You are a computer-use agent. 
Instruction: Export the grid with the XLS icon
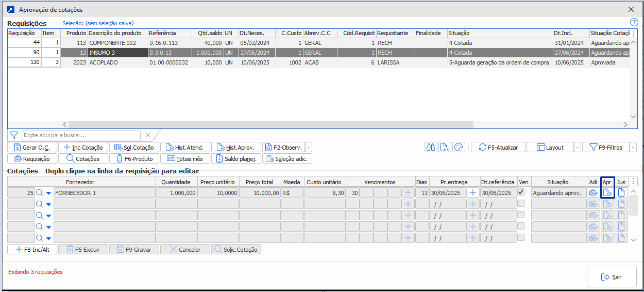[x=445, y=147]
